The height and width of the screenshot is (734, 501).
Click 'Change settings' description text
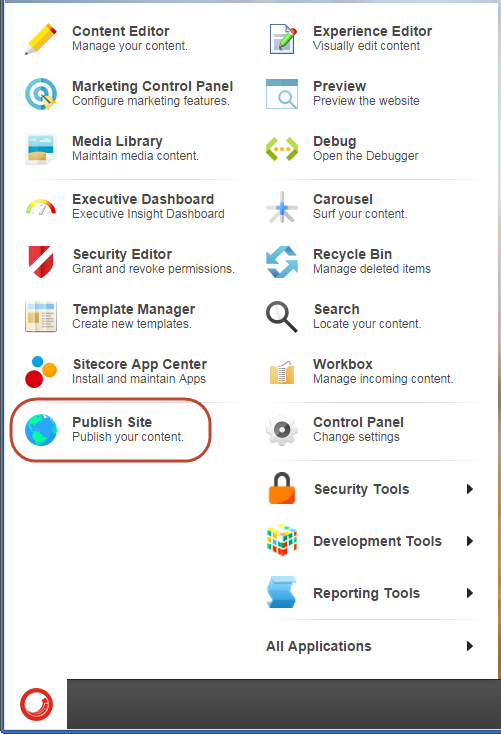[x=356, y=437]
